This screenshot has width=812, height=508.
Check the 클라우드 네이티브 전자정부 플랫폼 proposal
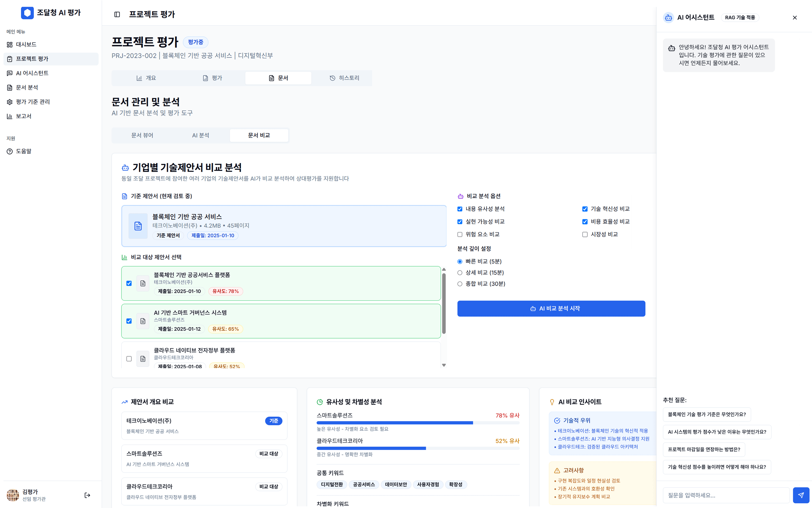129,359
